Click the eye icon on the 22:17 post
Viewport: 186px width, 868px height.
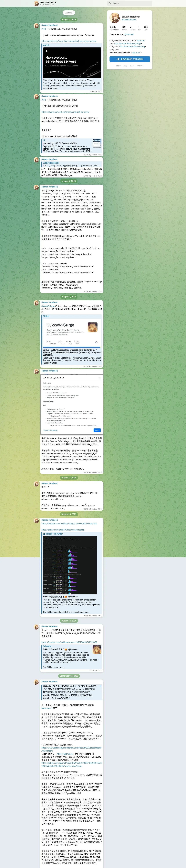pos(96,671)
